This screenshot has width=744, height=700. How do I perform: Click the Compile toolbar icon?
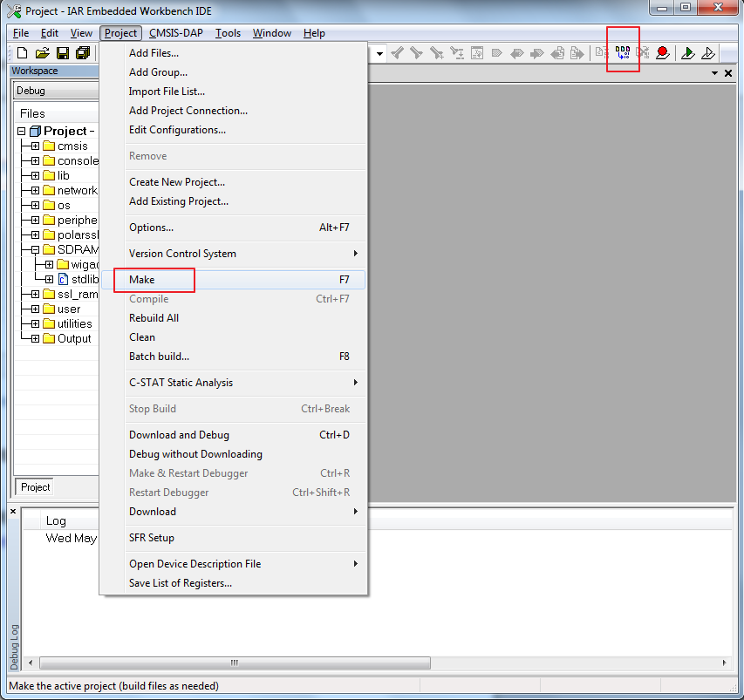tap(601, 52)
